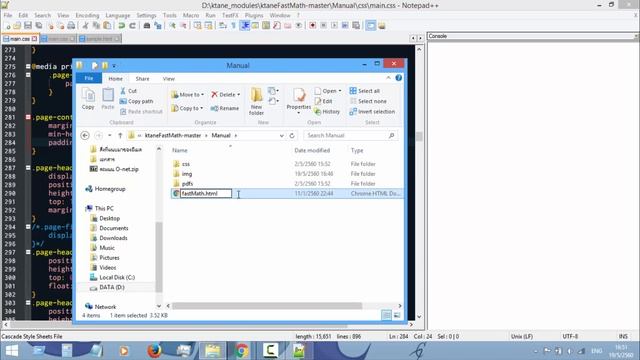The image size is (640, 360).
Task: Open Firefox from the taskbar
Action: [x=154, y=351]
